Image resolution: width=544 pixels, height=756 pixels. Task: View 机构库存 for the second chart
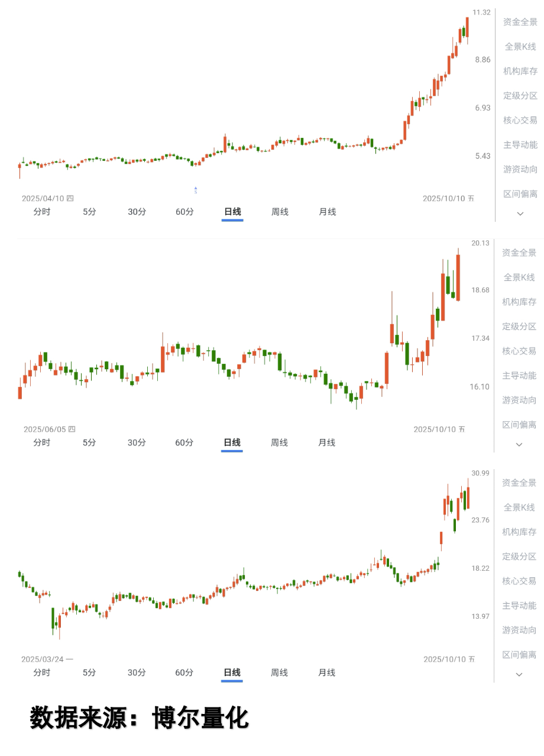coord(519,301)
